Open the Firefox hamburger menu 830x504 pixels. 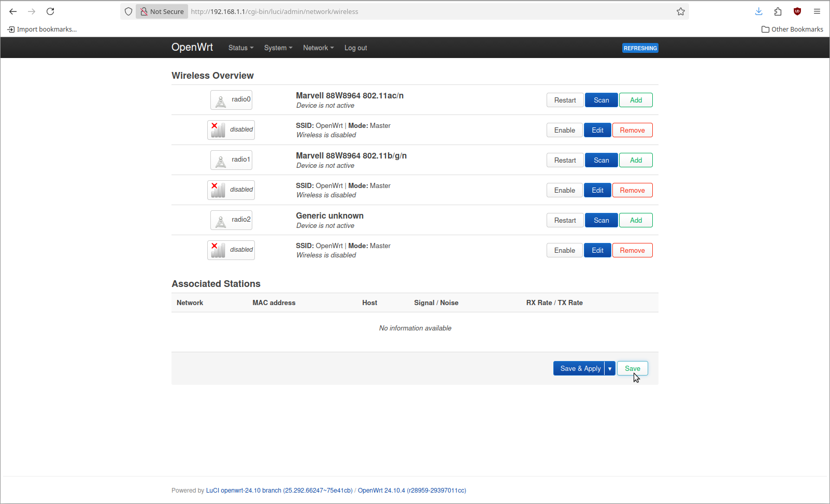(x=817, y=11)
